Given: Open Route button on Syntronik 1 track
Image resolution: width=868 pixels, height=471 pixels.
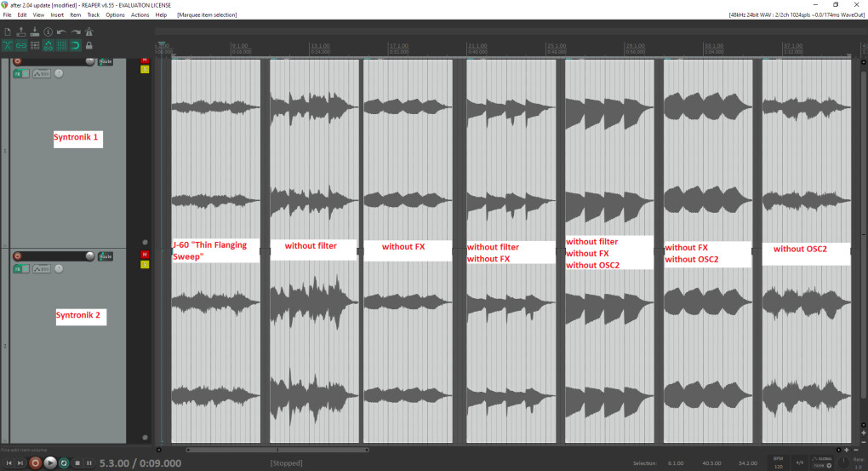Looking at the screenshot, I should point(106,61).
